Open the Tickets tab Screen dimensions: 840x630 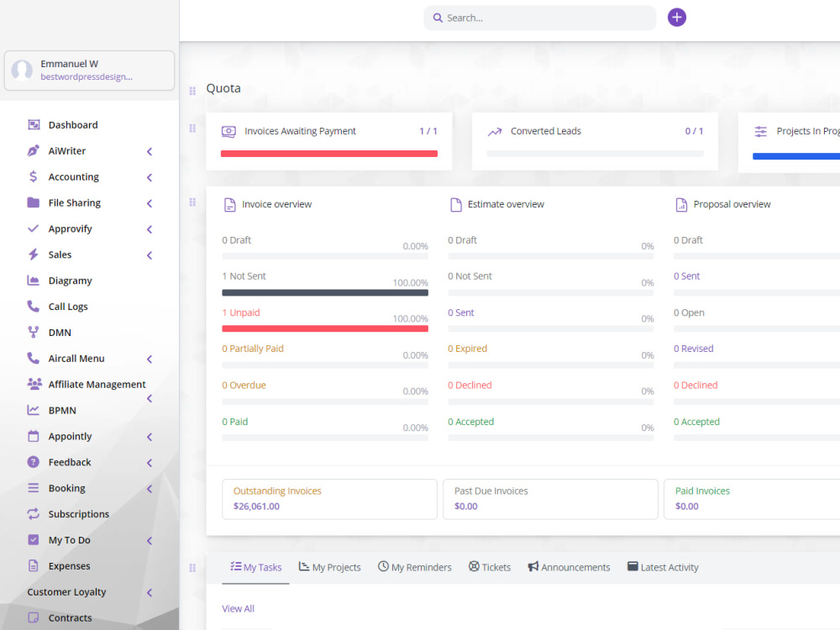pos(490,567)
